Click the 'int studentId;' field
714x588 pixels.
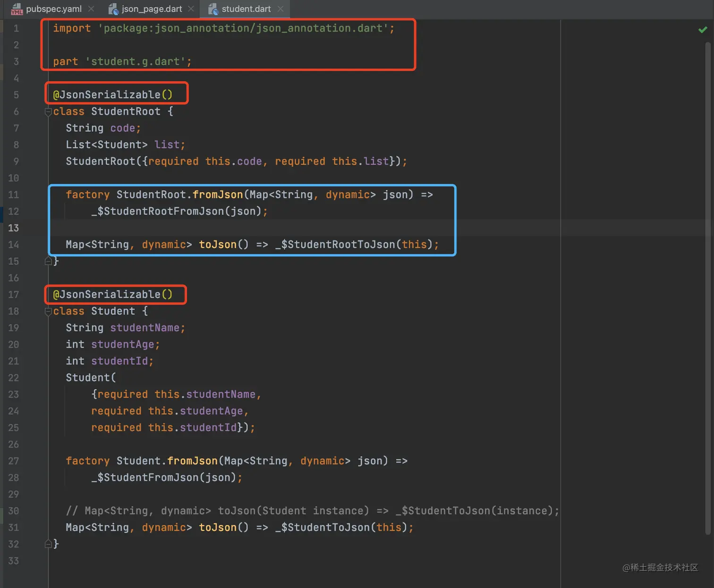pyautogui.click(x=110, y=361)
